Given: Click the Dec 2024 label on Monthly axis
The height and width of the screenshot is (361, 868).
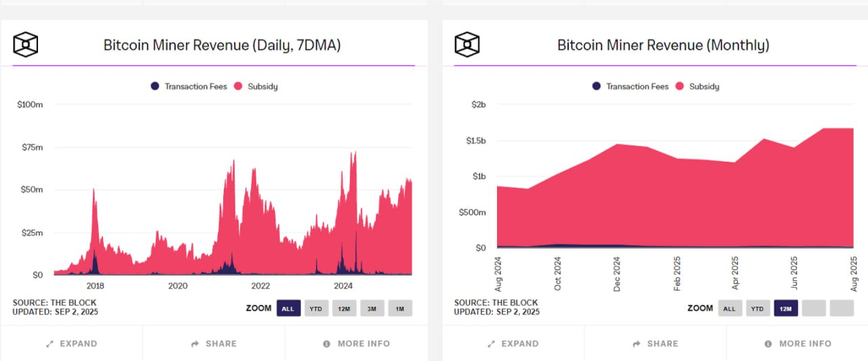Looking at the screenshot, I should click(x=617, y=274).
